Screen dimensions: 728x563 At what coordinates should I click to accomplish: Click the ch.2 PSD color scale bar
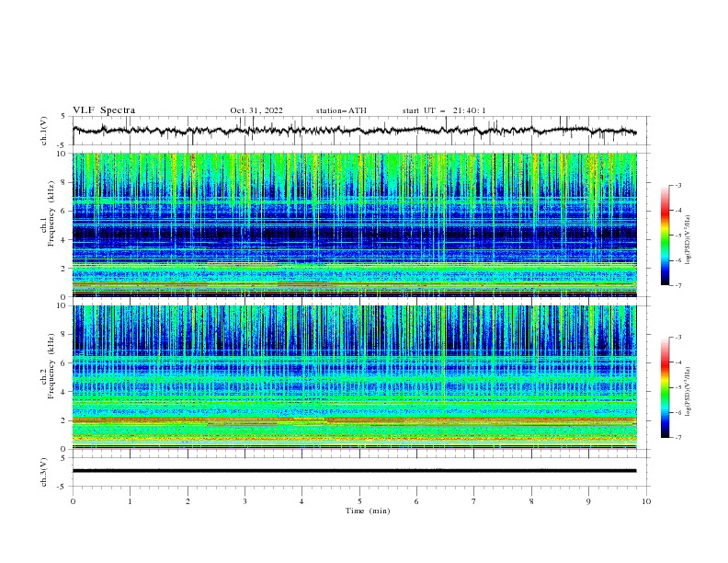click(x=665, y=387)
